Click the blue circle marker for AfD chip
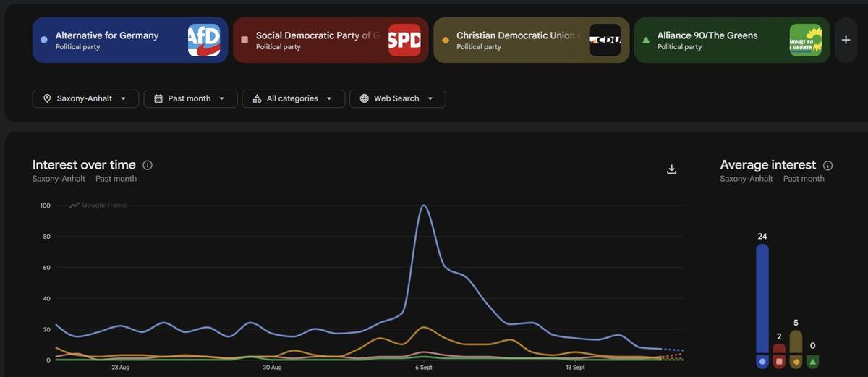The image size is (868, 377). 44,40
